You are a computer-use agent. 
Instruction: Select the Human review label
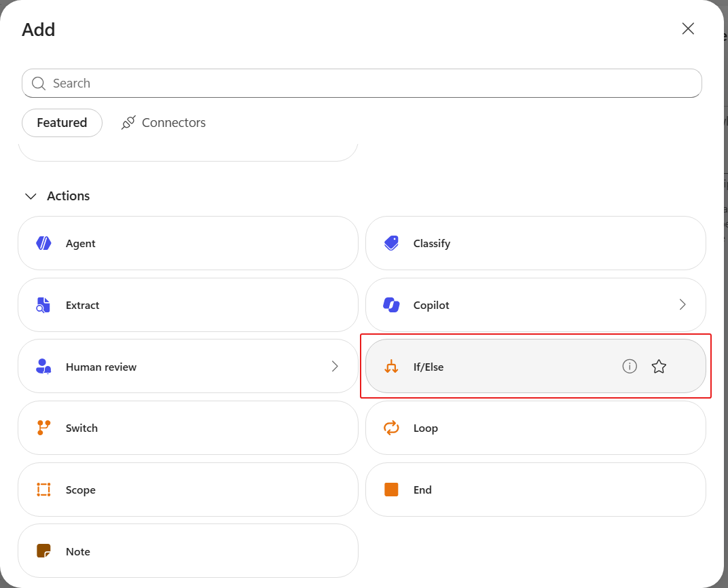101,367
